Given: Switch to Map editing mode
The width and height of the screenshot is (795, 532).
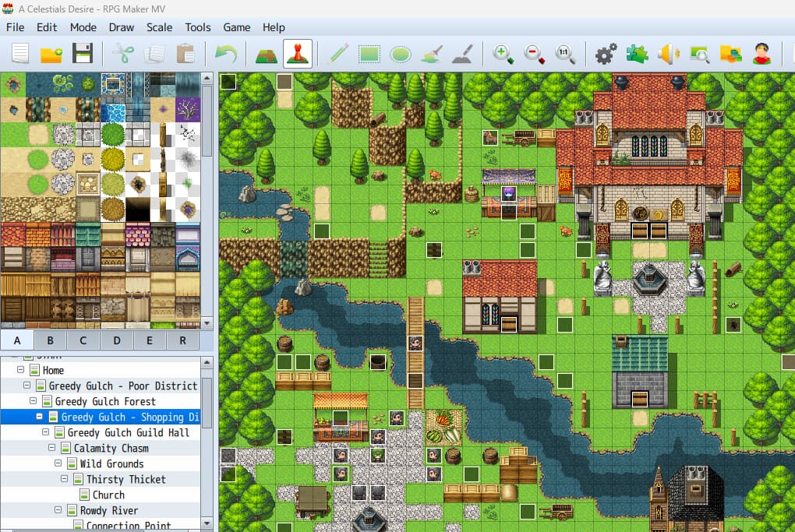Looking at the screenshot, I should 267,54.
